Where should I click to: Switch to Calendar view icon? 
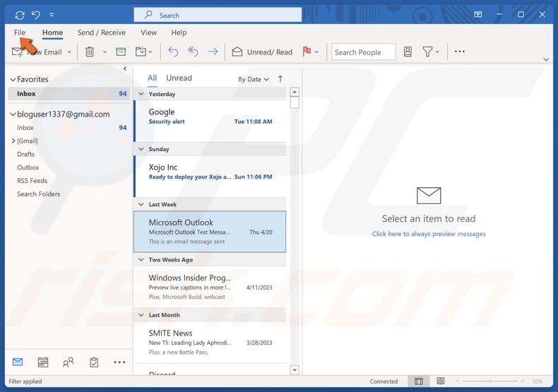click(x=43, y=362)
